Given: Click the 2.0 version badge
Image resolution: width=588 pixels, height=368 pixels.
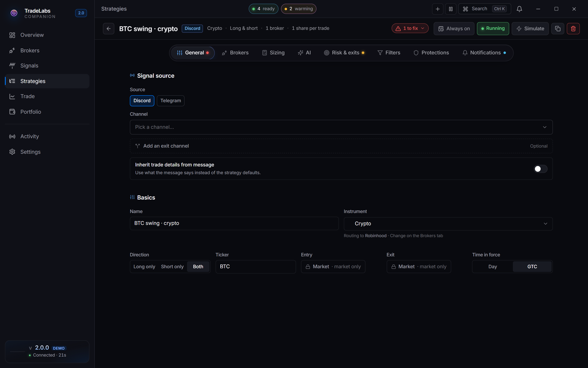Looking at the screenshot, I should (x=81, y=13).
